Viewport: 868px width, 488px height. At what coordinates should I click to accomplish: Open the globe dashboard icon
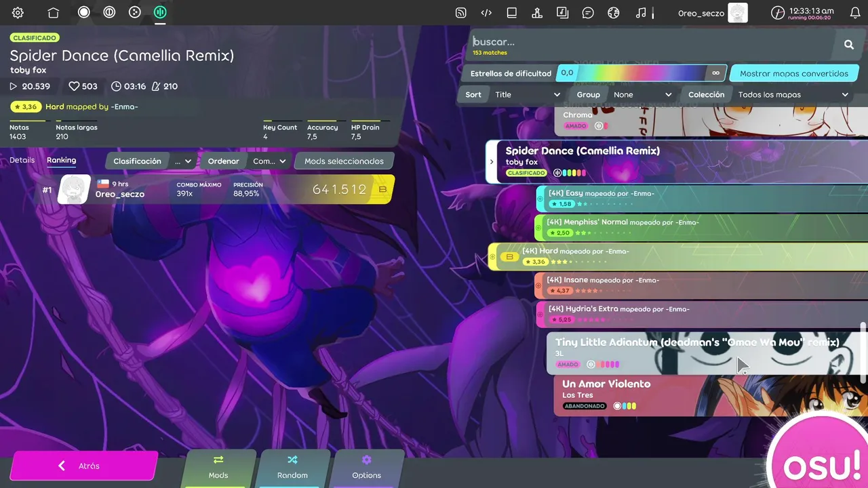(614, 13)
